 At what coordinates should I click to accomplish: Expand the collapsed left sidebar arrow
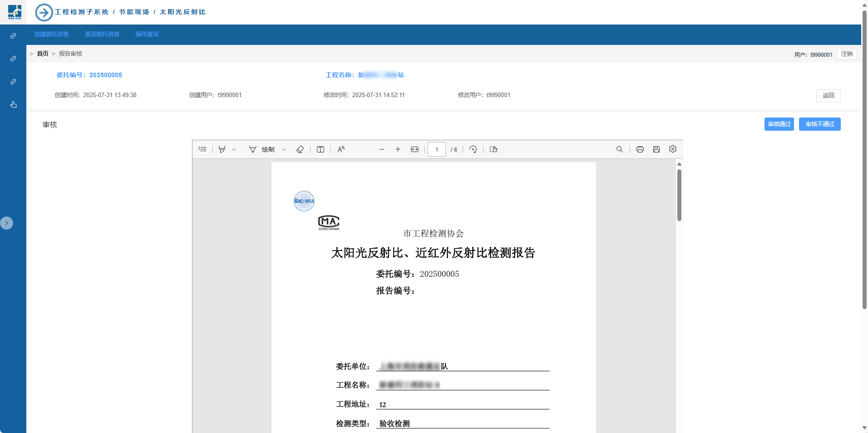[x=7, y=223]
